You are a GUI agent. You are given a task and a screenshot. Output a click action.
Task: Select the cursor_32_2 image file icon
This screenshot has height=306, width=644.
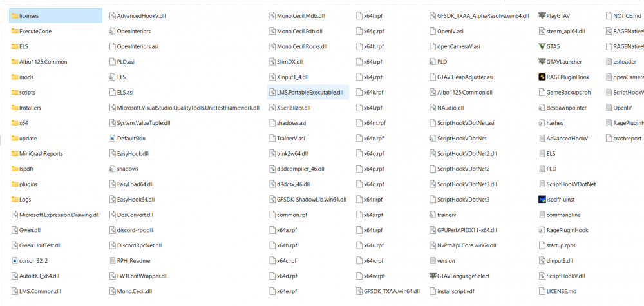[x=15, y=261]
